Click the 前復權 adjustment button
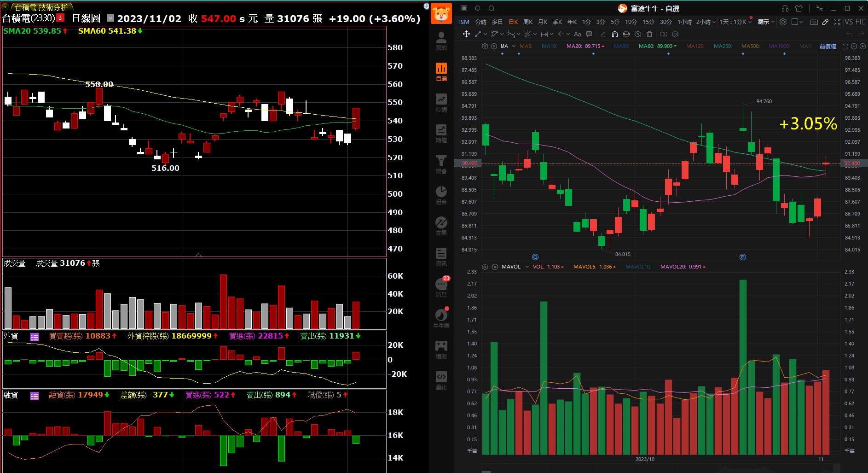Screen dimensions: 868x473 [x=827, y=46]
